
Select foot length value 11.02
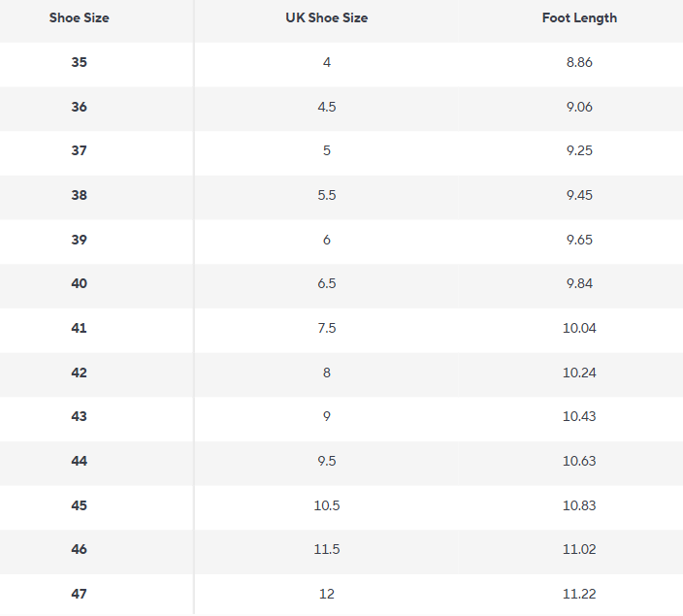pyautogui.click(x=579, y=549)
